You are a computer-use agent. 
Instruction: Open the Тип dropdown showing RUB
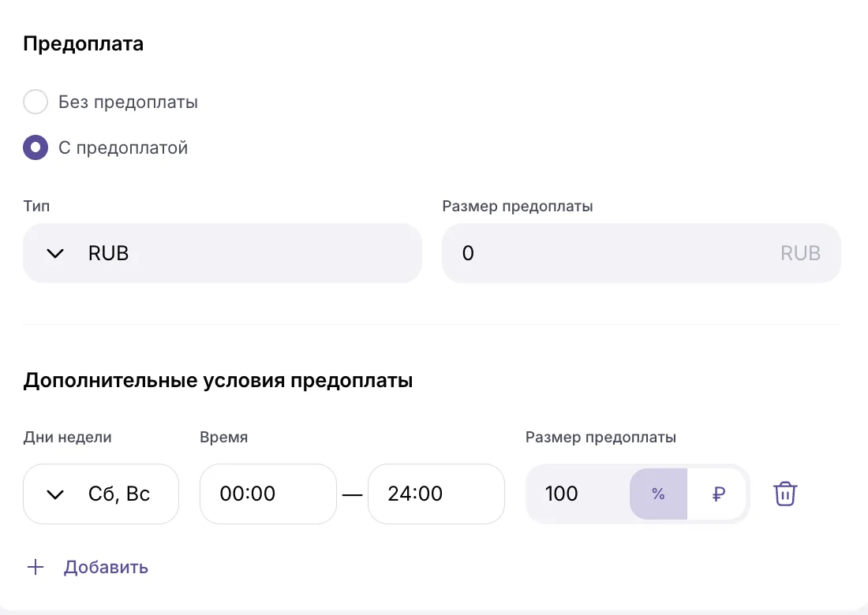point(223,253)
